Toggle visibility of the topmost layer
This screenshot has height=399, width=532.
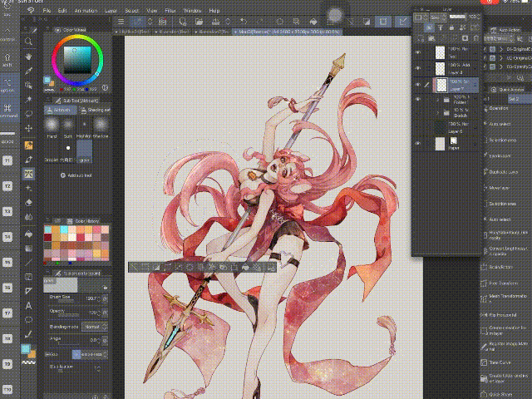418,52
